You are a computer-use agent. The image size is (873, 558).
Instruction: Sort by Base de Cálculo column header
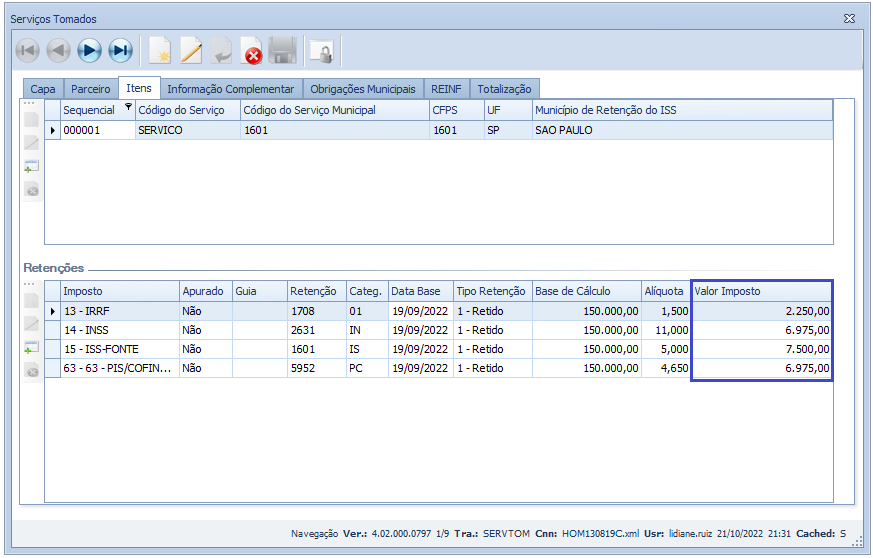click(x=585, y=291)
